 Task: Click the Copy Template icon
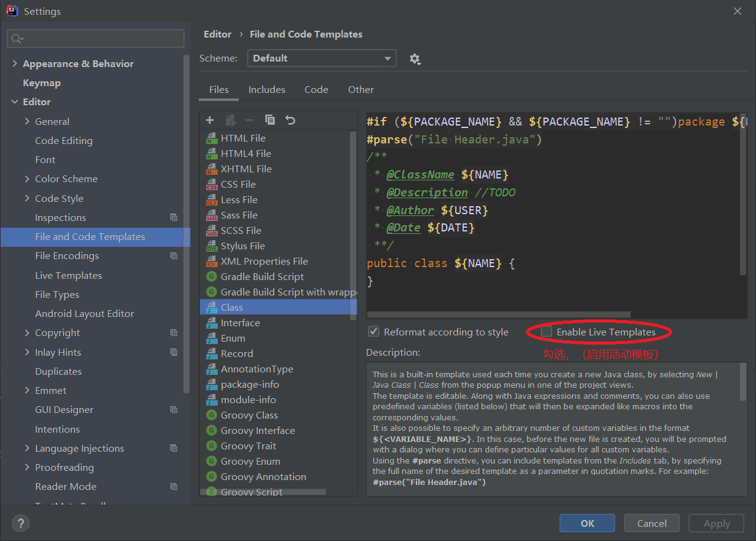coord(269,120)
